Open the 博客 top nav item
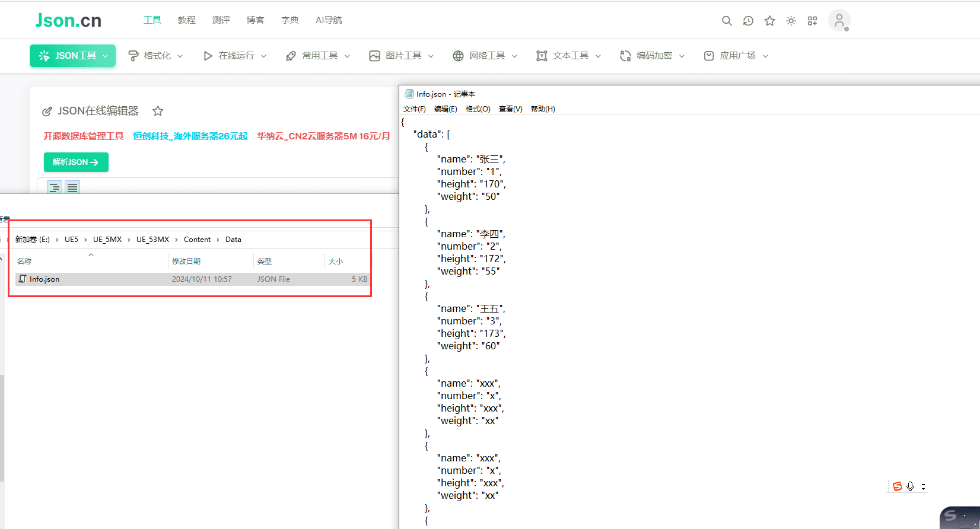 [x=256, y=20]
